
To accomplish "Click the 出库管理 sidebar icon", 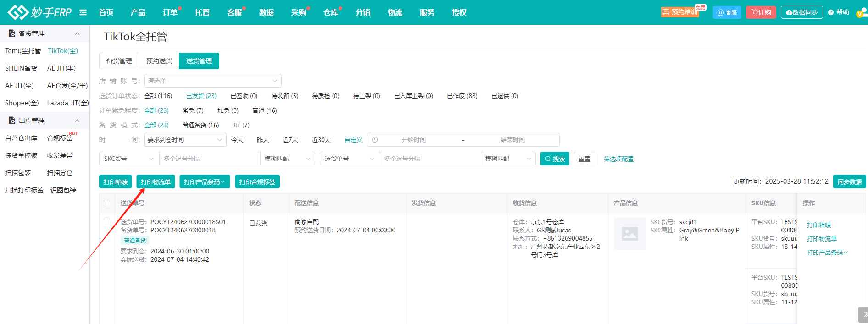I will coord(12,121).
